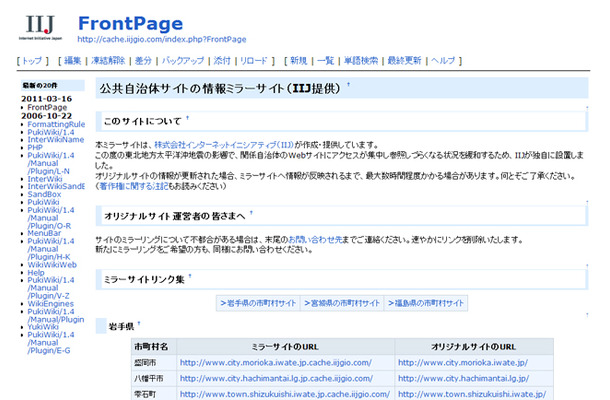Open ヘルプ in the navigation bar
This screenshot has height=400, width=610.
click(443, 61)
